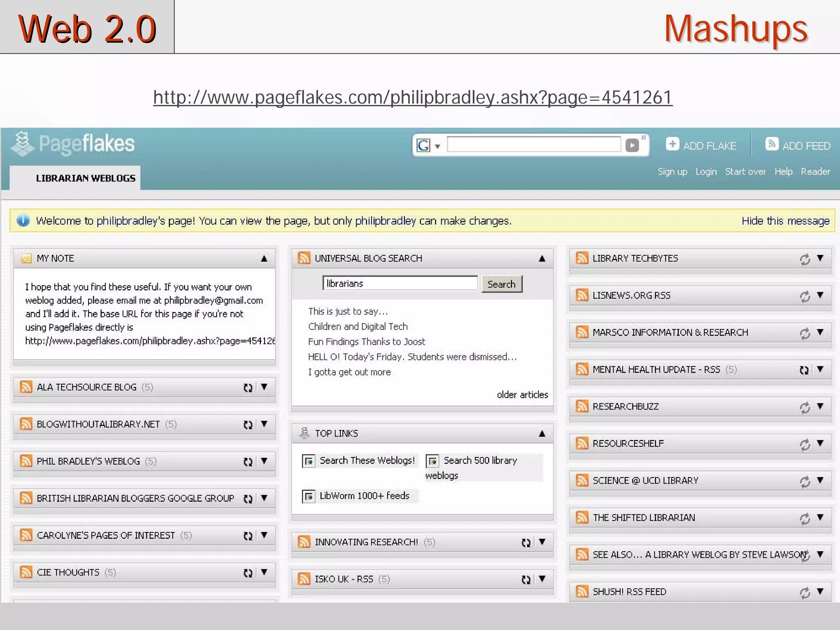The image size is (840, 630).
Task: Click the librarians blog search field
Action: point(400,284)
